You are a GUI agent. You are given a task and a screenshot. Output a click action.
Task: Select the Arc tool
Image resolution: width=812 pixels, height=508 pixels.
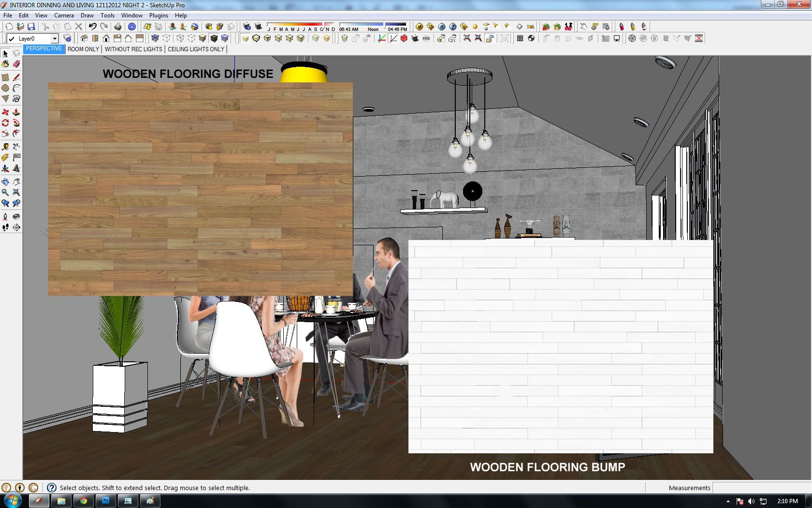16,88
